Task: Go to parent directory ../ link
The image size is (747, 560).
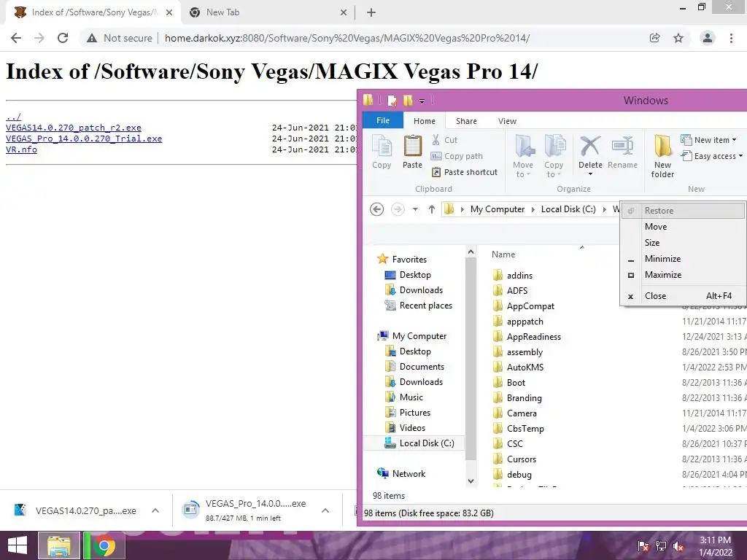Action: [x=13, y=117]
